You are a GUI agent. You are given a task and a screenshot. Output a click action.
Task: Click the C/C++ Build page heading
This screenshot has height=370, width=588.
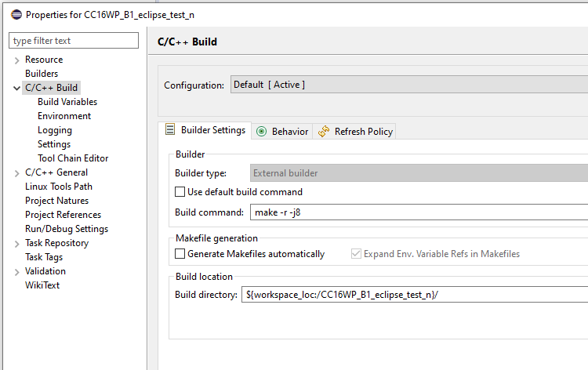tap(187, 42)
